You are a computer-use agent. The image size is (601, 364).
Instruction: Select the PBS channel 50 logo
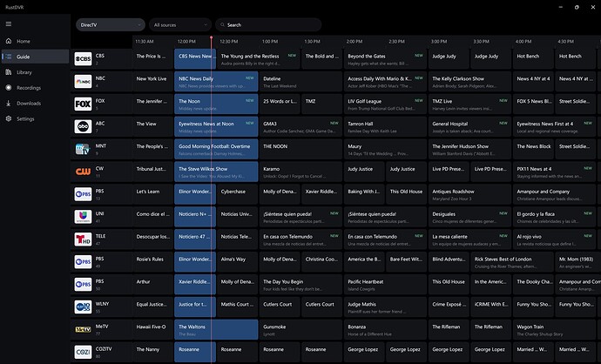[83, 285]
